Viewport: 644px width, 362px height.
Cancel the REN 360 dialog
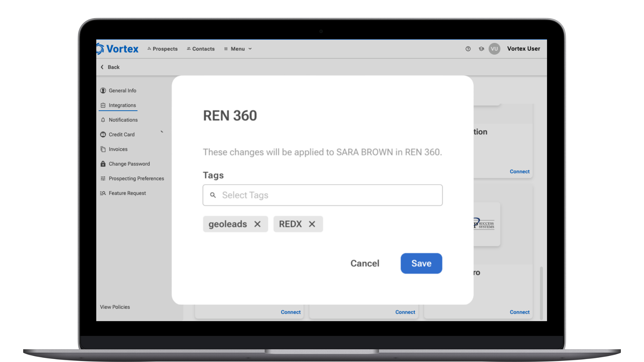click(x=365, y=263)
